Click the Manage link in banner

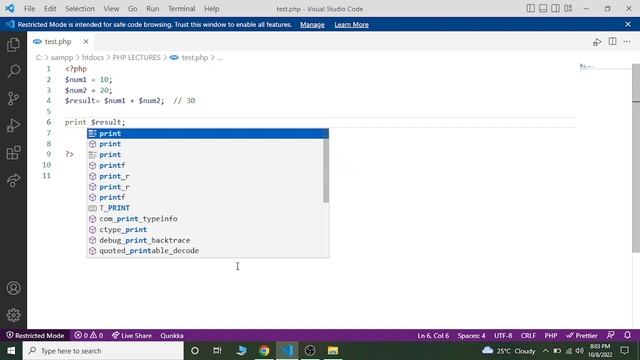312,24
